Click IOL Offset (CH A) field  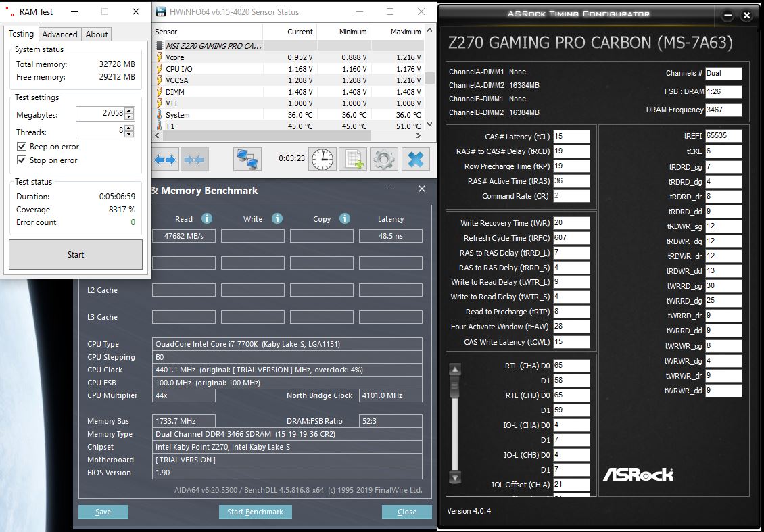571,485
